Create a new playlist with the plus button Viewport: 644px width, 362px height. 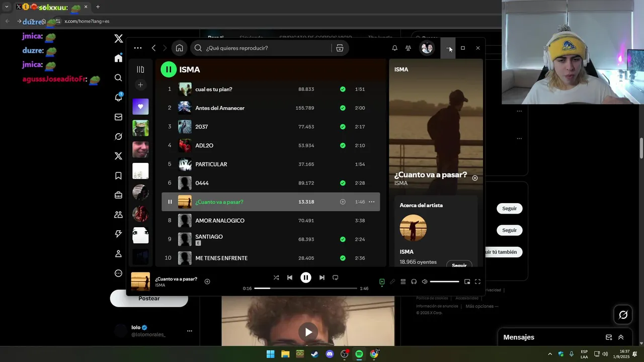click(140, 85)
